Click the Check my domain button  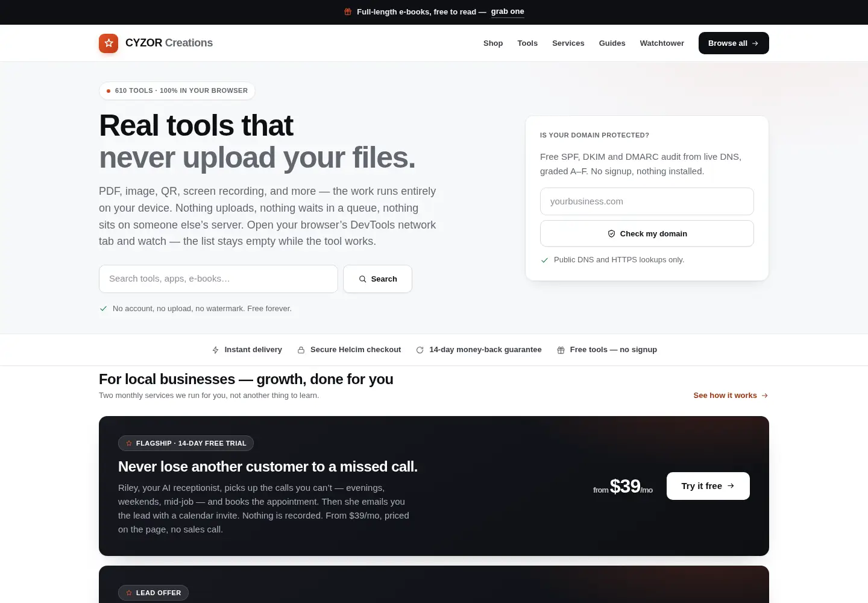coord(647,233)
